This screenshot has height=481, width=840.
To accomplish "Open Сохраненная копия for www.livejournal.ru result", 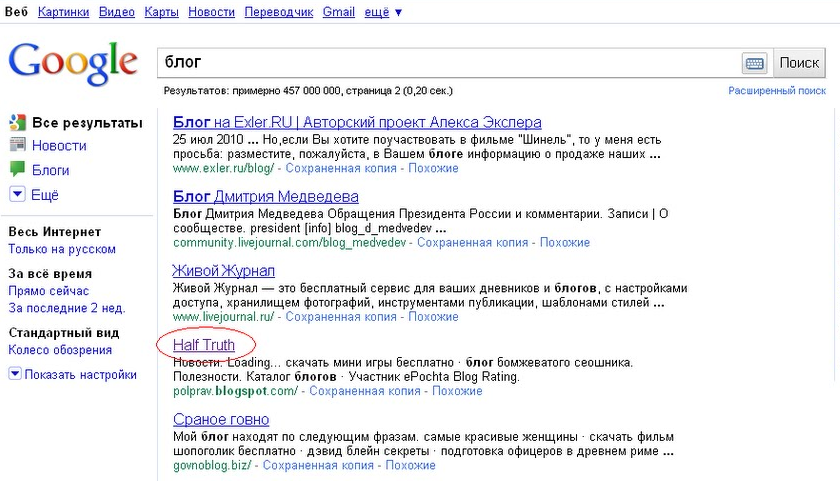I will point(341,317).
